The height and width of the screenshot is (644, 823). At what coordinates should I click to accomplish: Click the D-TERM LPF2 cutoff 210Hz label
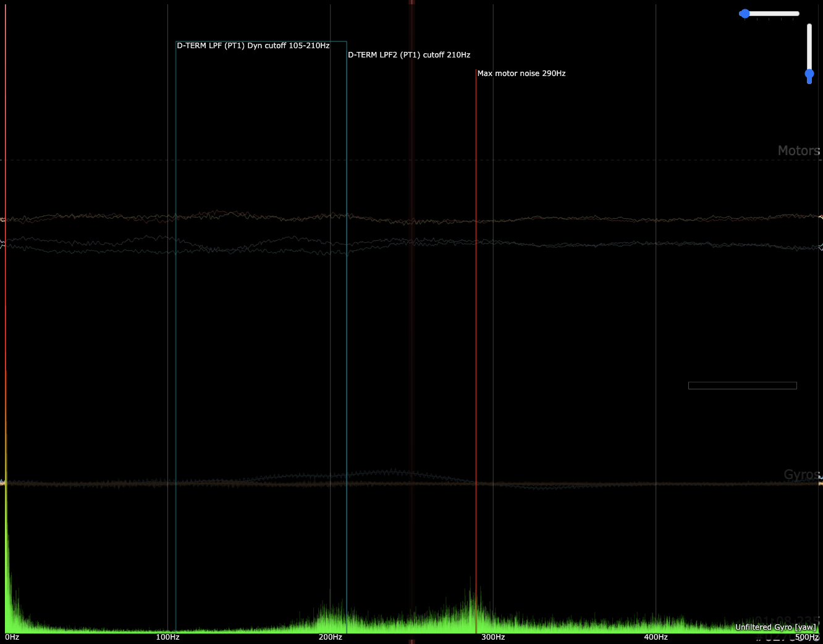click(x=408, y=55)
